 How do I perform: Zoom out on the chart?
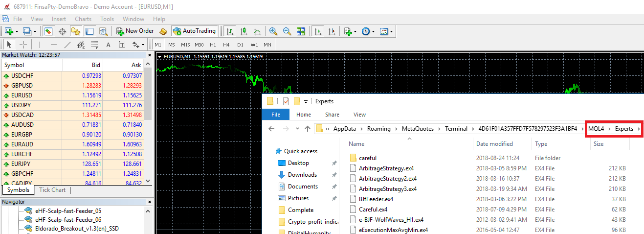(x=287, y=31)
